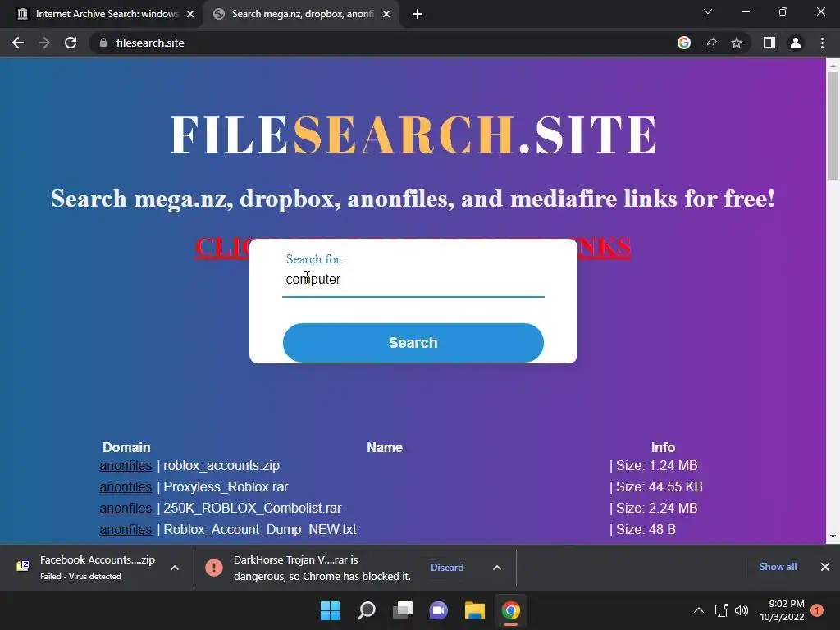Screen dimensions: 840x630
Task: Open Windows taskbar search
Action: (x=367, y=610)
